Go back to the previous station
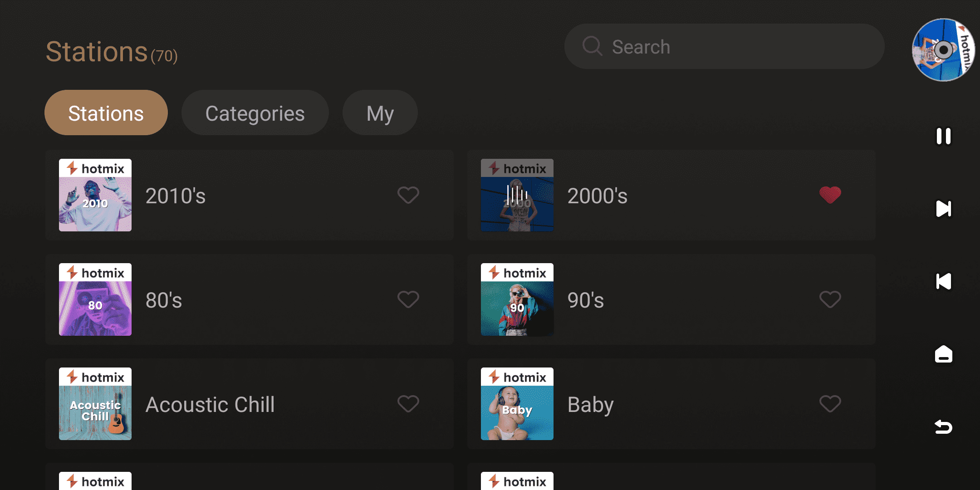 point(943,281)
